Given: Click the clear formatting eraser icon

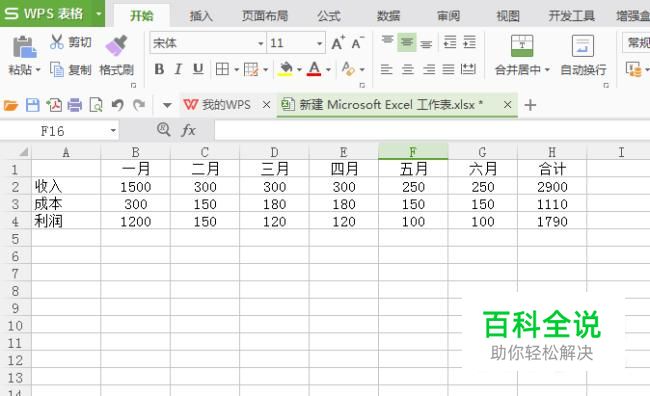Looking at the screenshot, I should click(x=348, y=69).
